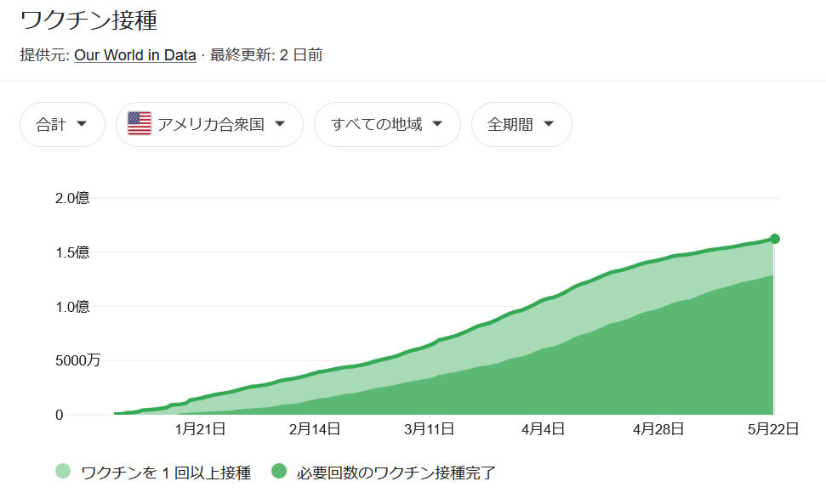The image size is (826, 504).
Task: Click the 5000万 y-axis label
Action: pyautogui.click(x=77, y=360)
